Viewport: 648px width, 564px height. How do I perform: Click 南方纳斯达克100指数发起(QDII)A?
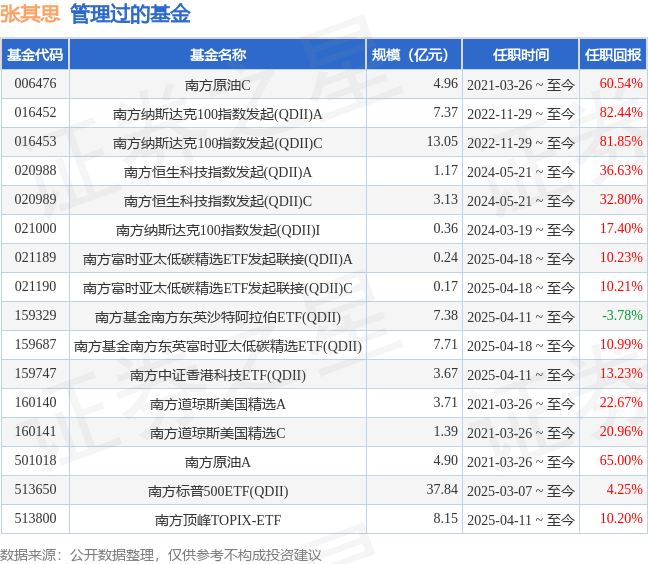218,114
